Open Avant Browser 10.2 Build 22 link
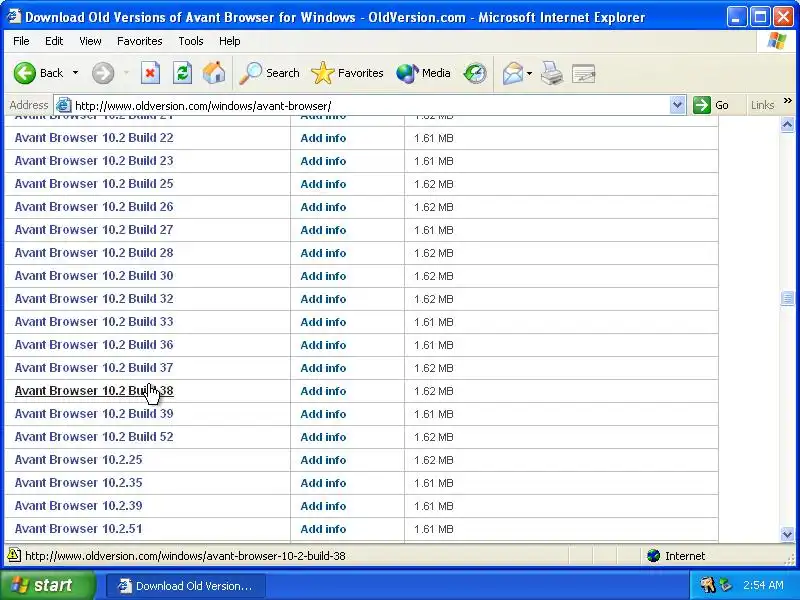Screen dimensions: 800x600 (94, 138)
